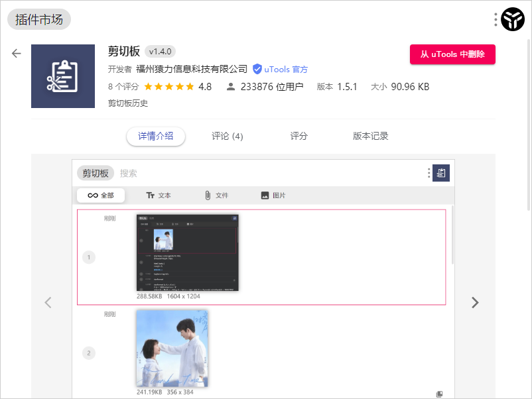Click the 搜索 field in preview
This screenshot has height=399, width=532.
128,173
